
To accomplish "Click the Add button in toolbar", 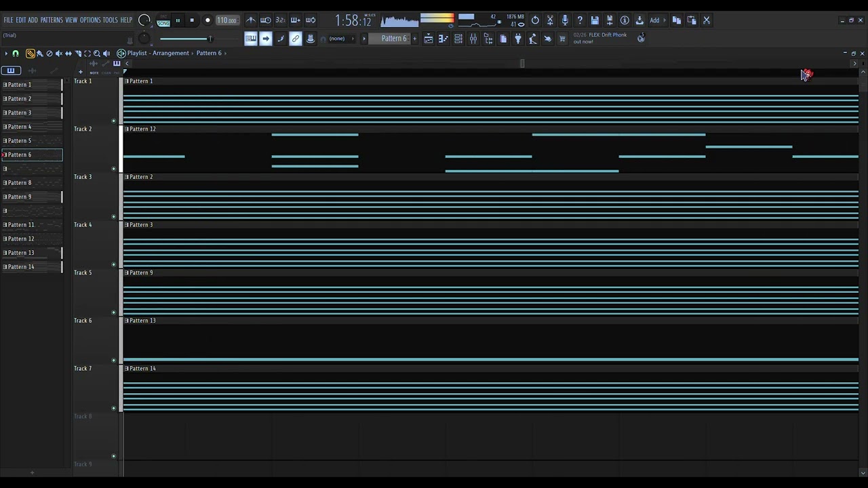I will click(x=654, y=20).
